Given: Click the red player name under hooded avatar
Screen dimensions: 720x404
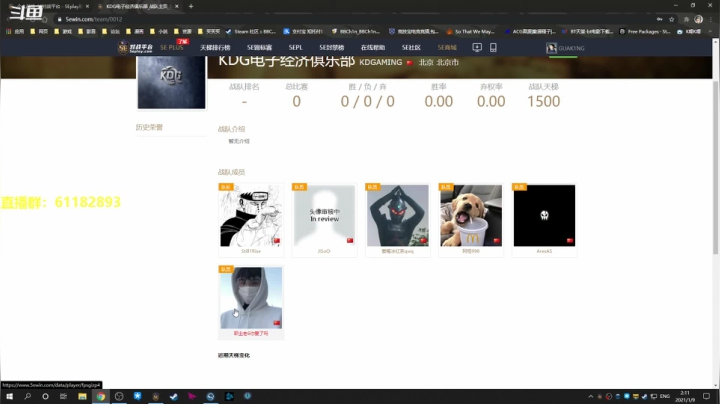Looking at the screenshot, I should [x=251, y=334].
